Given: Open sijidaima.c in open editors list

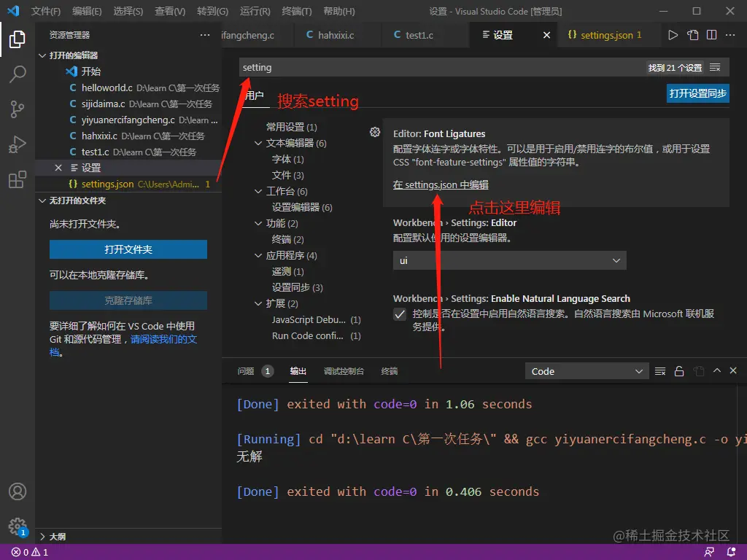Looking at the screenshot, I should coord(128,104).
